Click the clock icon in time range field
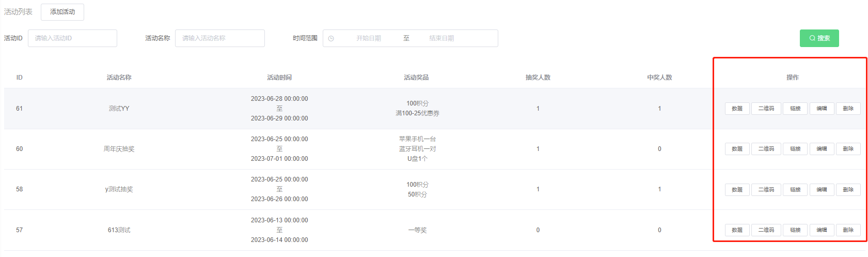Image resolution: width=868 pixels, height=257 pixels. point(331,38)
